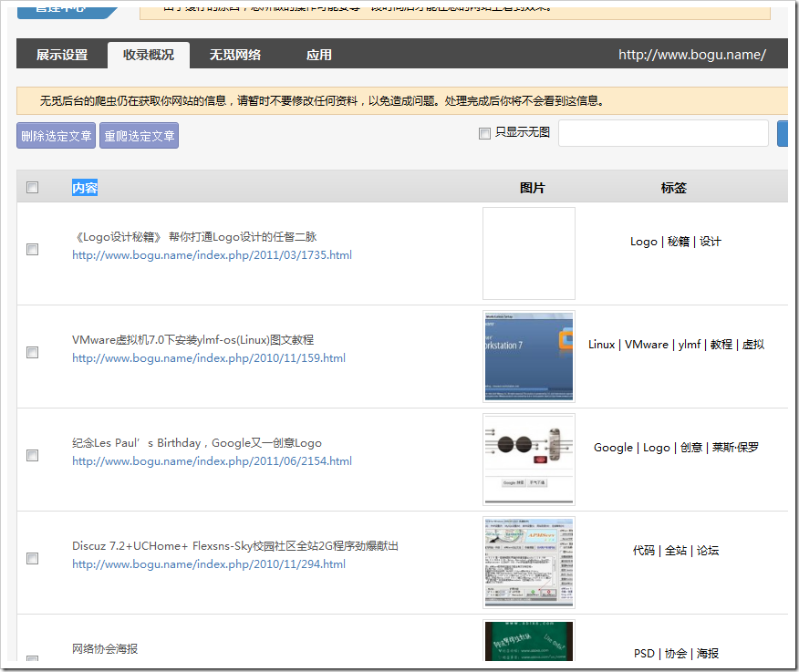Image resolution: width=799 pixels, height=672 pixels.
Task: Open the link ending 2010/11/294.html
Action: [209, 564]
